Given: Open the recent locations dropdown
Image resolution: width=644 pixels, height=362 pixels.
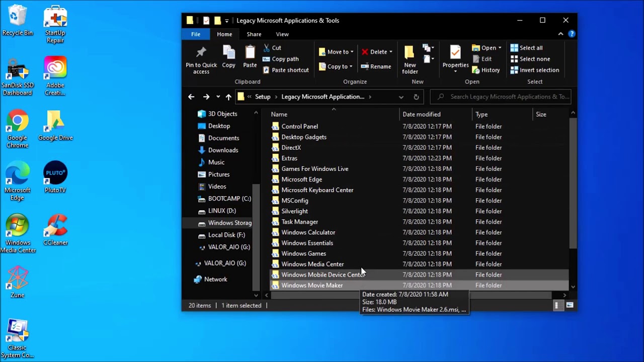Looking at the screenshot, I should coord(218,97).
